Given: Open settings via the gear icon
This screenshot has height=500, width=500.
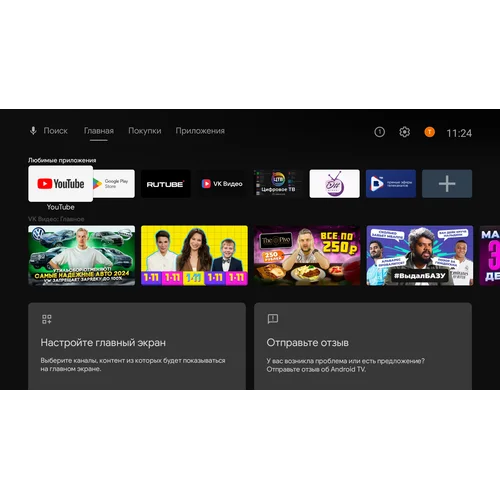Looking at the screenshot, I should [x=404, y=132].
